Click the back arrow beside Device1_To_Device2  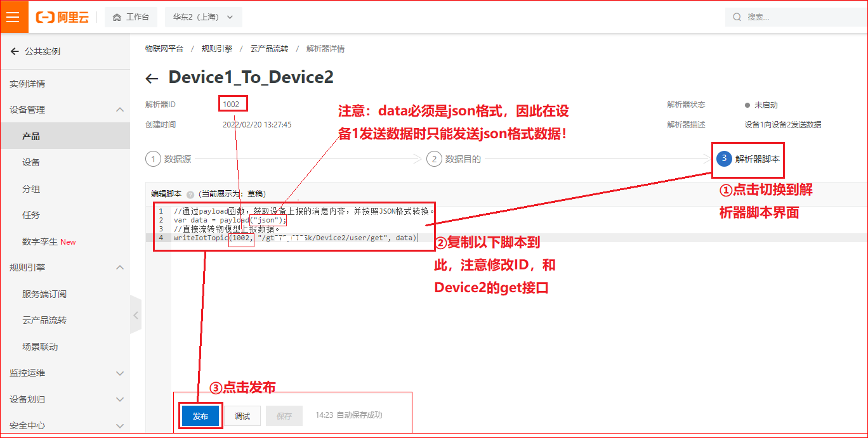(152, 79)
